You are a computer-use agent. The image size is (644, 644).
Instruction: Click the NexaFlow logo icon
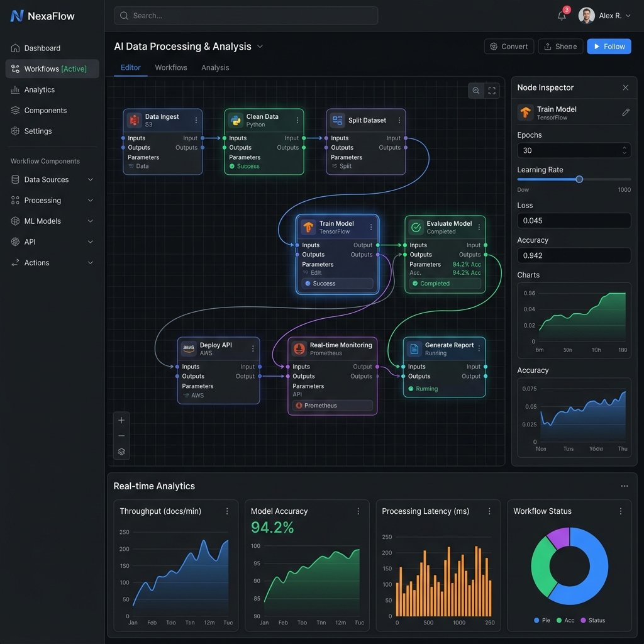[17, 16]
